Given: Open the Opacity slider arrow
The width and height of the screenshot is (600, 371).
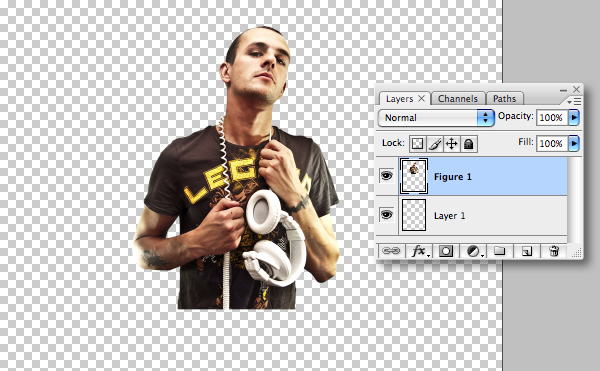Looking at the screenshot, I should click(574, 117).
